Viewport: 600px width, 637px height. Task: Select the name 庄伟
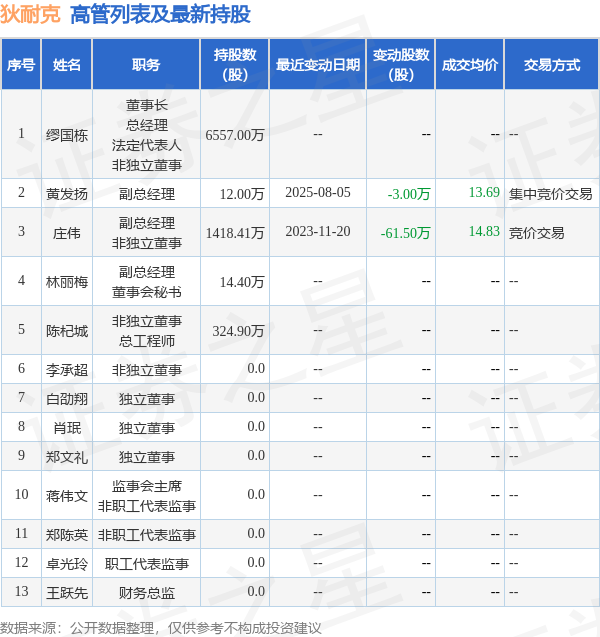coord(67,233)
